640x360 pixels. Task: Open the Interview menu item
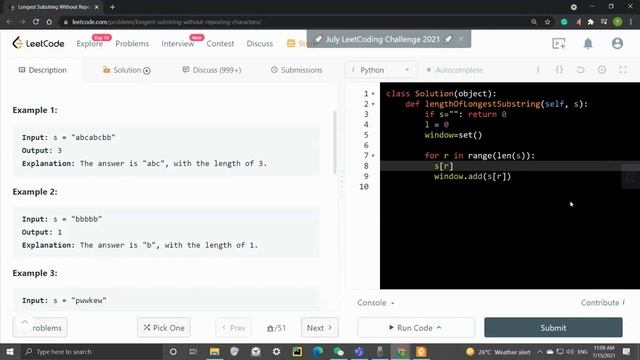178,44
